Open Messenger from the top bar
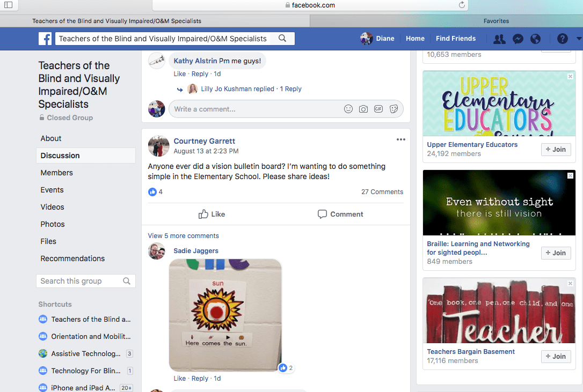 coord(517,39)
